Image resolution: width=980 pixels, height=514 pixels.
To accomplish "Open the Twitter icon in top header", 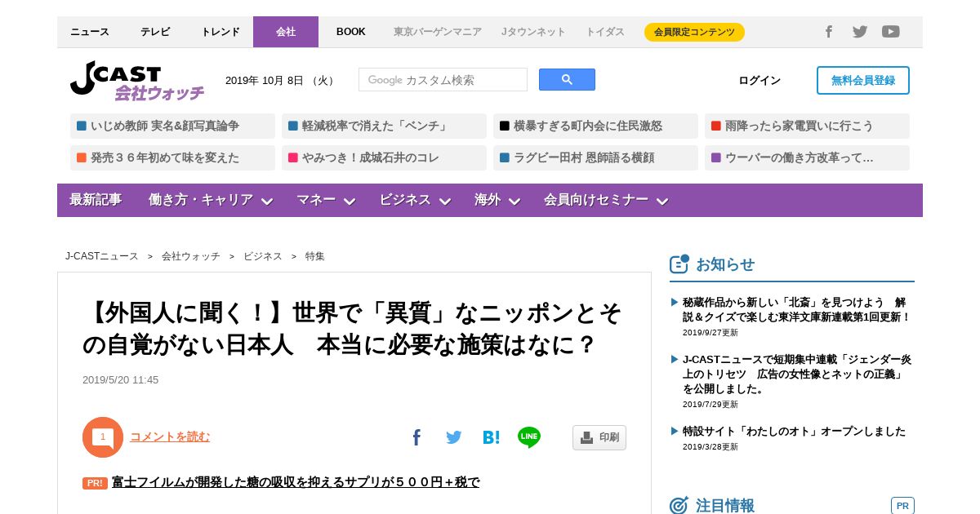I will coord(860,32).
